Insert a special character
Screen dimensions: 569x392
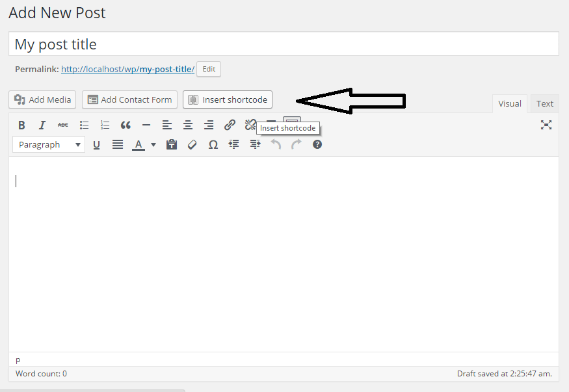[213, 144]
